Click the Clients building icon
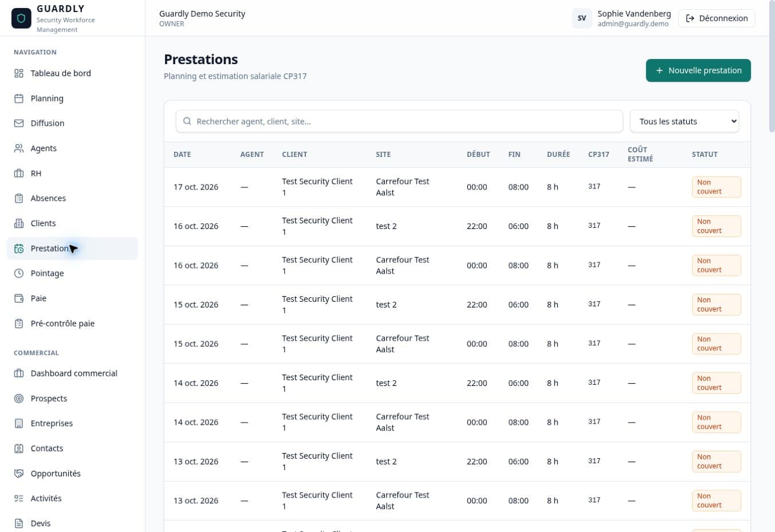This screenshot has height=532, width=775. (x=19, y=223)
